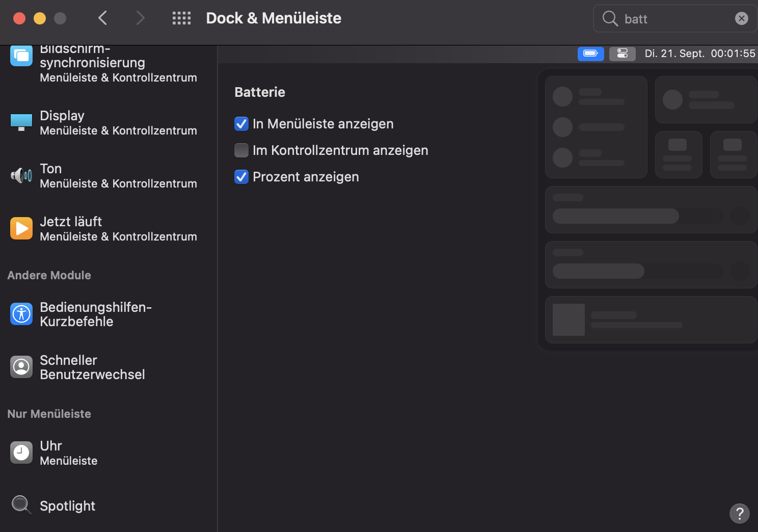Click the date and time in preview
This screenshot has width=758, height=532.
699,54
